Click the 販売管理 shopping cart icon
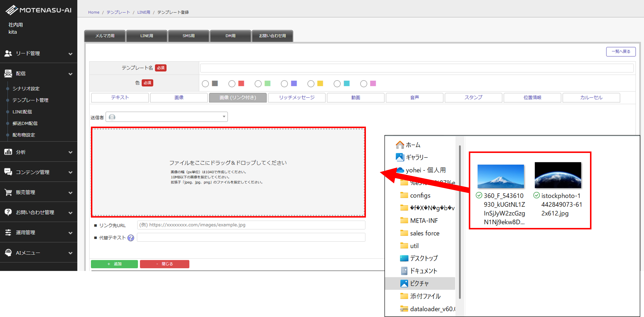 [x=8, y=192]
